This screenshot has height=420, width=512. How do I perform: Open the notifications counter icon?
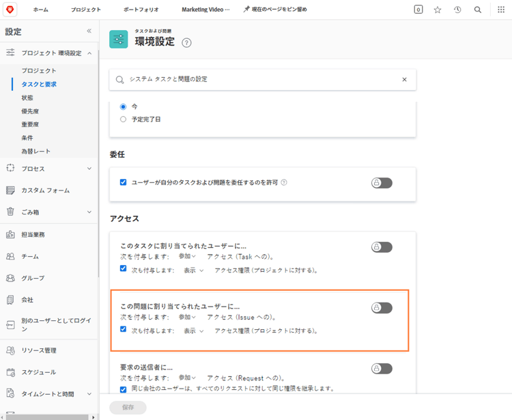pos(418,10)
